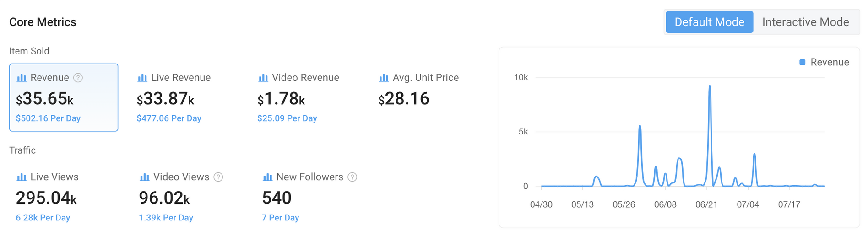The image size is (868, 236).
Task: Click the highest revenue peak near 06/21
Action: point(710,86)
